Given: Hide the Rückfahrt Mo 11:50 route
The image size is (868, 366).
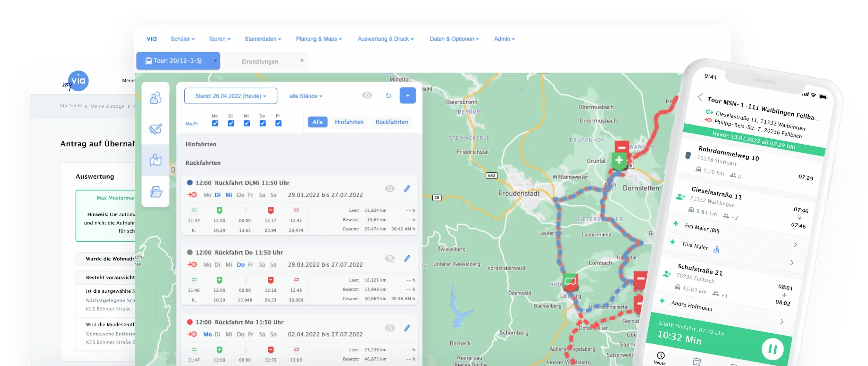Looking at the screenshot, I should pyautogui.click(x=390, y=328).
